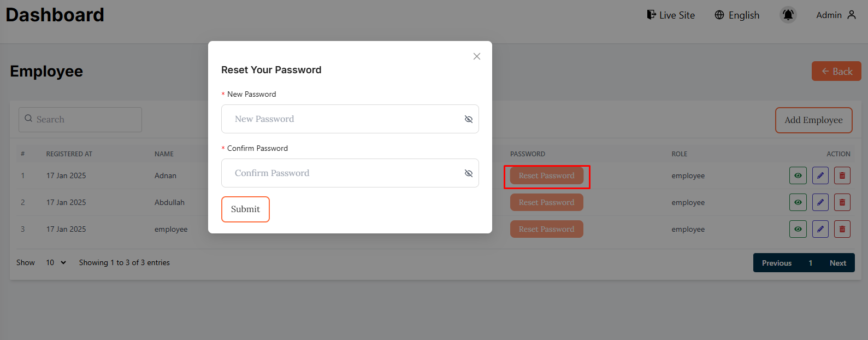
Task: Close the Reset Your Password dialog
Action: tap(476, 56)
